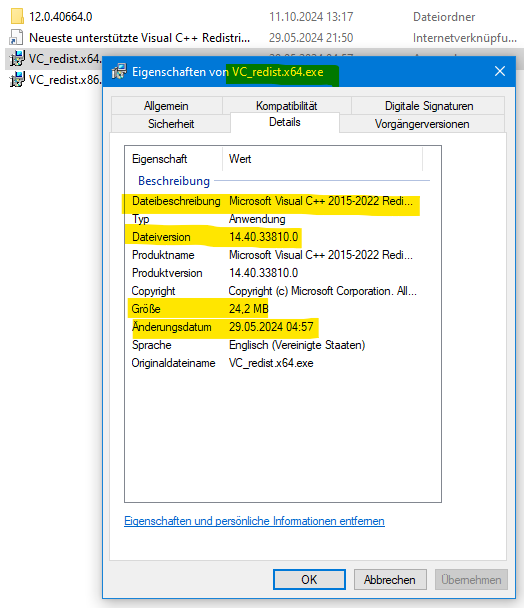Click the value Englisch (Vereinigte Staaten)
This screenshot has width=524, height=608.
[297, 345]
